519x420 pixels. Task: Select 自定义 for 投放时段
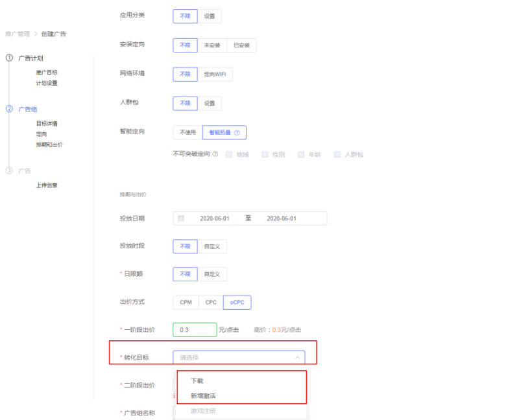click(213, 246)
